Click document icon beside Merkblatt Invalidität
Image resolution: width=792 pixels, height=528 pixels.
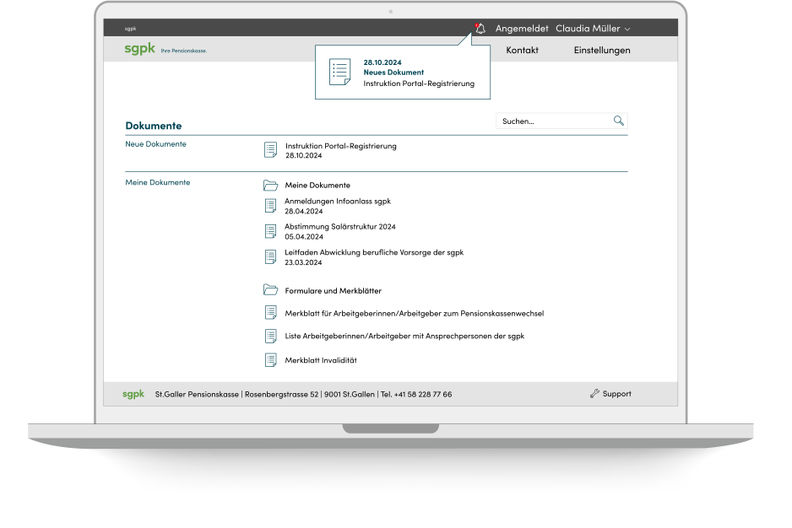[x=270, y=360]
